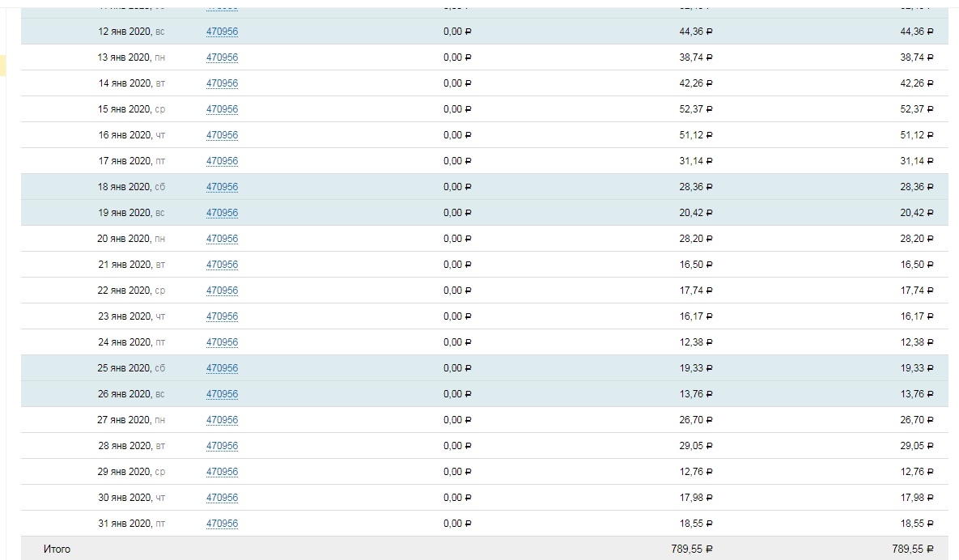This screenshot has width=959, height=560.
Task: Click 470956 link in 20 янв 2020 row
Action: pyautogui.click(x=222, y=239)
